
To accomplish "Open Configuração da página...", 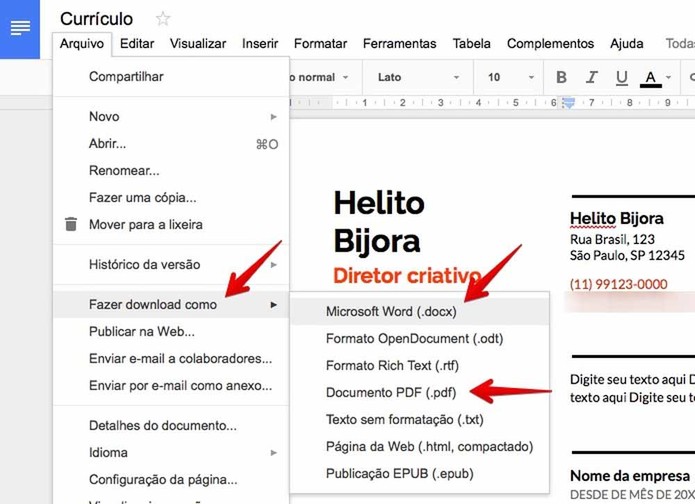I will point(171,480).
